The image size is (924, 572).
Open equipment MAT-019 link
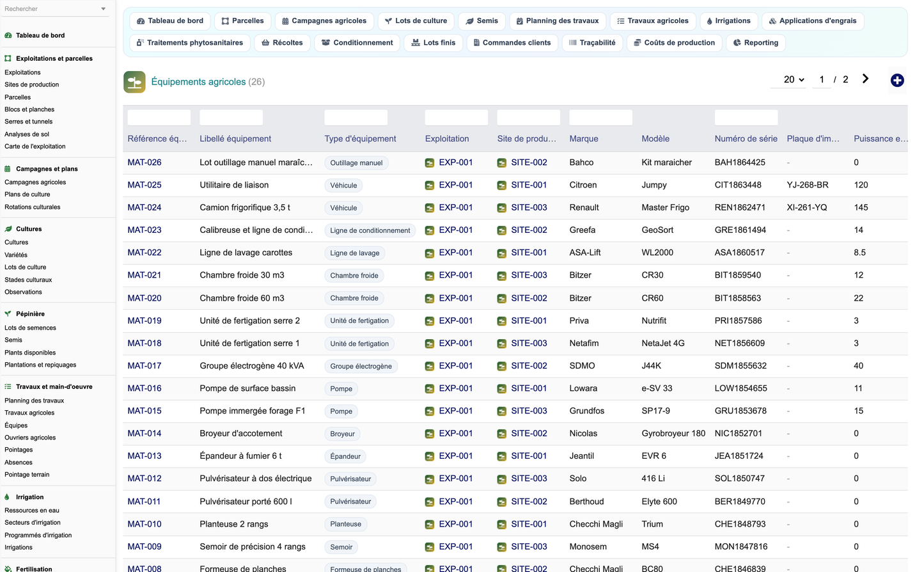pos(145,321)
